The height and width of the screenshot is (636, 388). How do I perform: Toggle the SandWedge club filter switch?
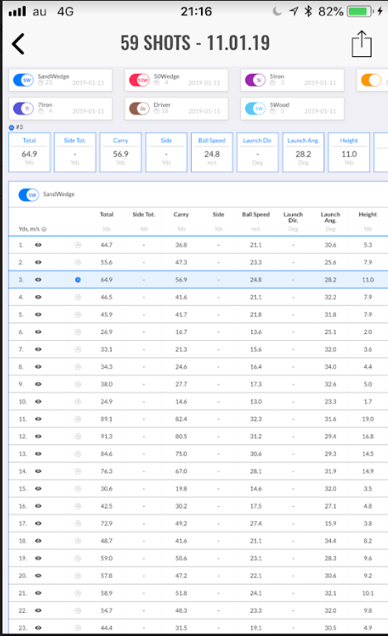click(x=23, y=80)
